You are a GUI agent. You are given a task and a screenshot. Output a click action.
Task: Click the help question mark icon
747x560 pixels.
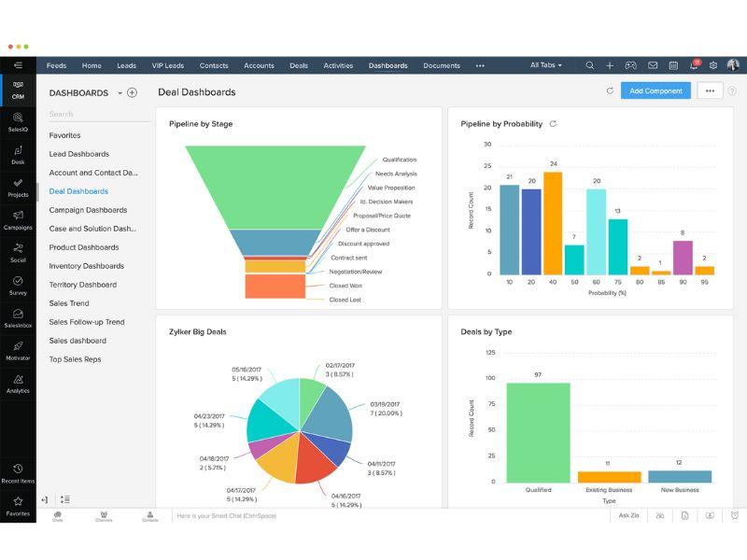pyautogui.click(x=732, y=91)
